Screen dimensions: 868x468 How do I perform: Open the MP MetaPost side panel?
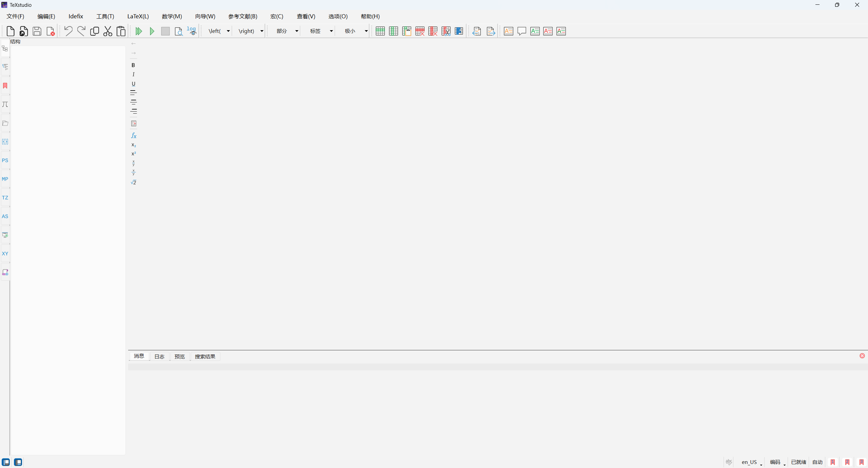pyautogui.click(x=5, y=179)
